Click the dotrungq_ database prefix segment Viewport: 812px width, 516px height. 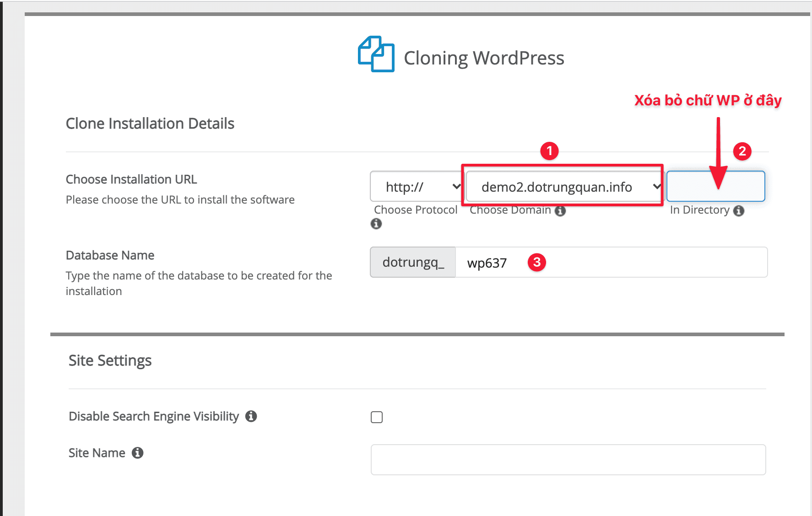tap(412, 262)
